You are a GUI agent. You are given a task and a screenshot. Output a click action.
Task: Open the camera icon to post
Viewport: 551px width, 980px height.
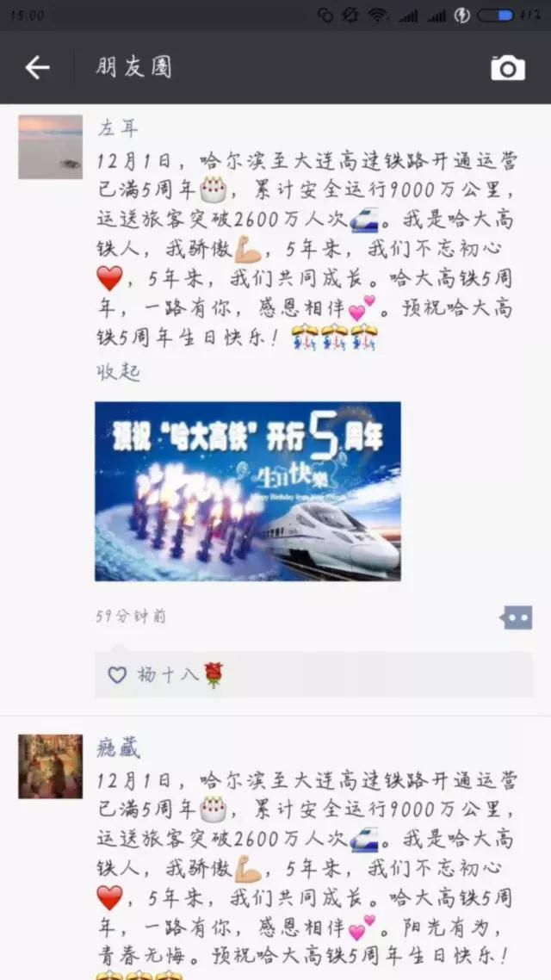click(x=507, y=67)
